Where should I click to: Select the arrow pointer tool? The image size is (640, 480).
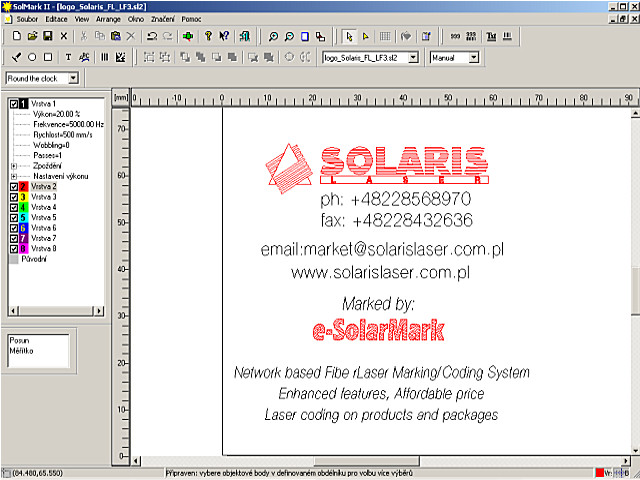pos(349,36)
